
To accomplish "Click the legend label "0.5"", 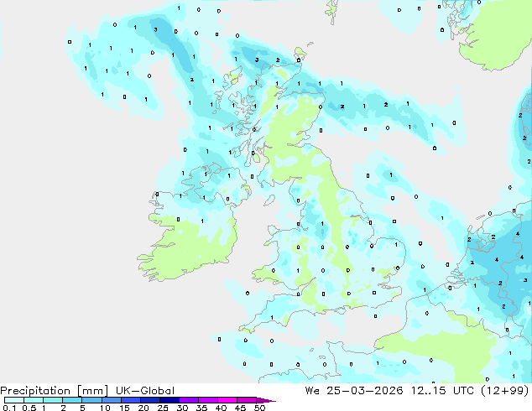I will point(29,408).
